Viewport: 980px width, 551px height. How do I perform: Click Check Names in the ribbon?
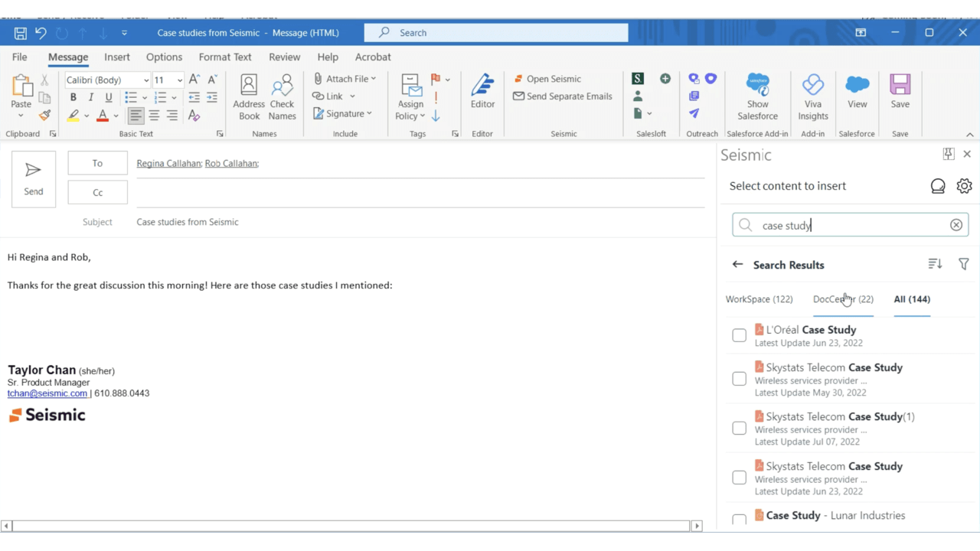pyautogui.click(x=282, y=97)
